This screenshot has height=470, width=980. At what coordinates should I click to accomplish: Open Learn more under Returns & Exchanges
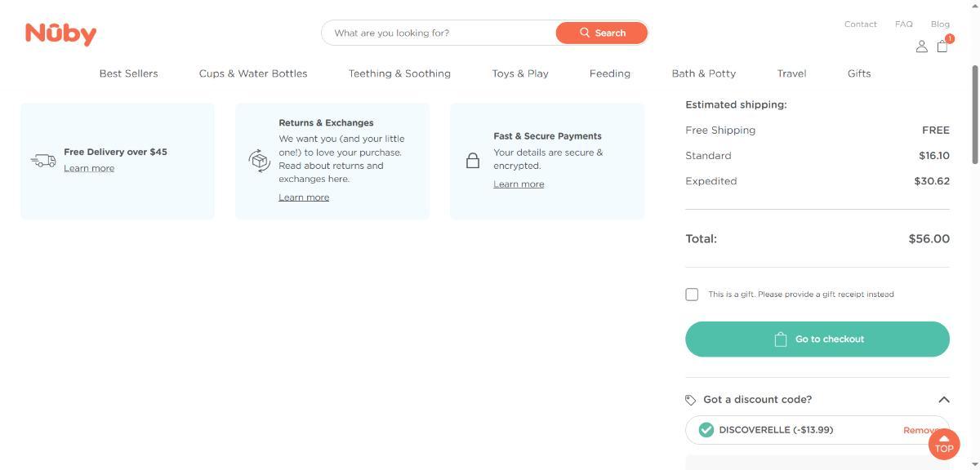[304, 197]
